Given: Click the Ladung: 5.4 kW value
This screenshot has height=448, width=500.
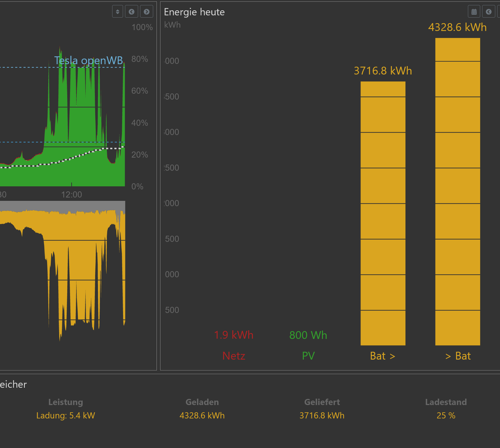Looking at the screenshot, I should (66, 415).
